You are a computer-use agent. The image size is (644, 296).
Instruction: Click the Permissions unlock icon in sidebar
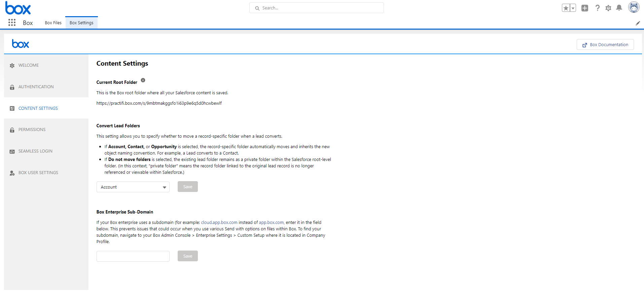pos(12,130)
